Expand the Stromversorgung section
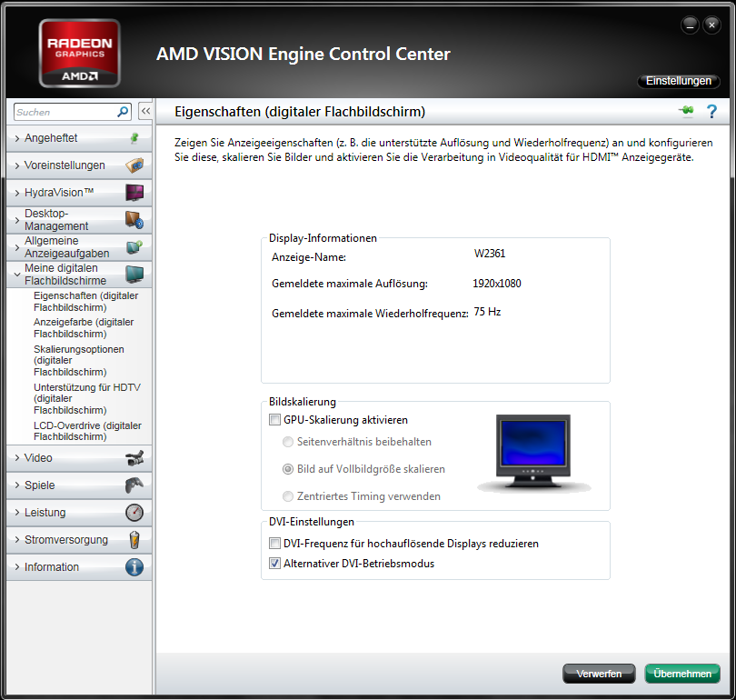Image resolution: width=736 pixels, height=700 pixels. tap(79, 539)
